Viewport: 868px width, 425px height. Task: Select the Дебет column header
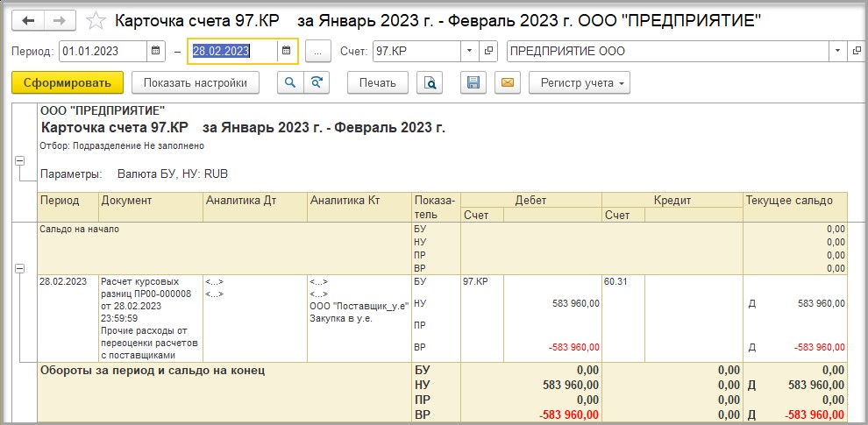click(x=530, y=201)
